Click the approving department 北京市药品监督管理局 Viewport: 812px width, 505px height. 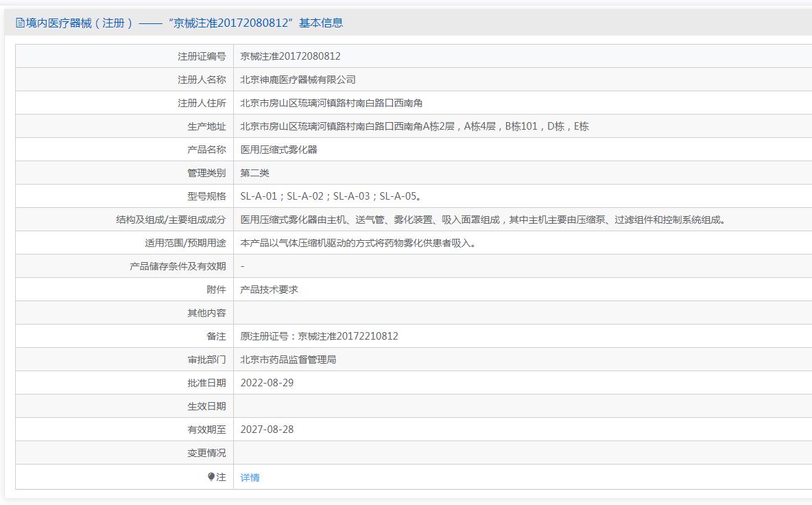[x=288, y=360]
